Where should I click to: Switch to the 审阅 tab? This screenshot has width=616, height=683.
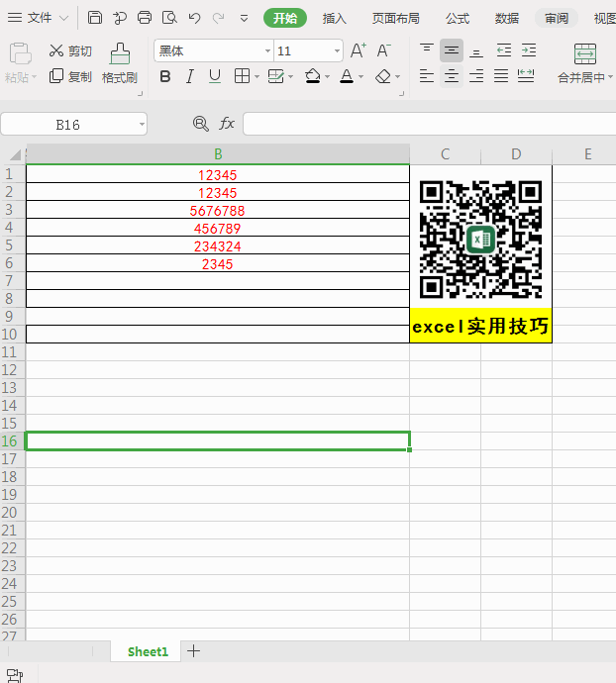click(557, 18)
